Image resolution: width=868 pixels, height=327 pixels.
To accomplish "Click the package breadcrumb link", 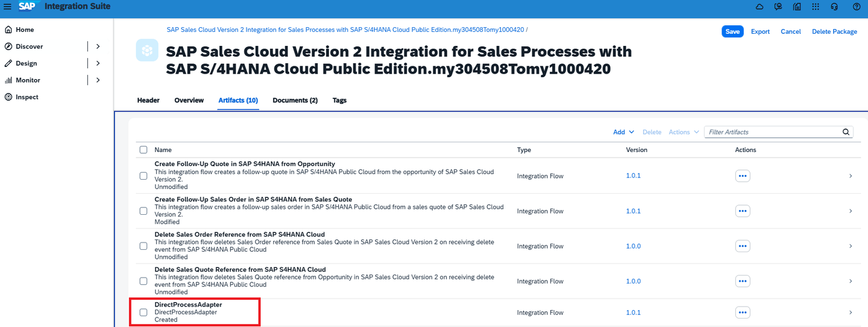I will tap(345, 30).
